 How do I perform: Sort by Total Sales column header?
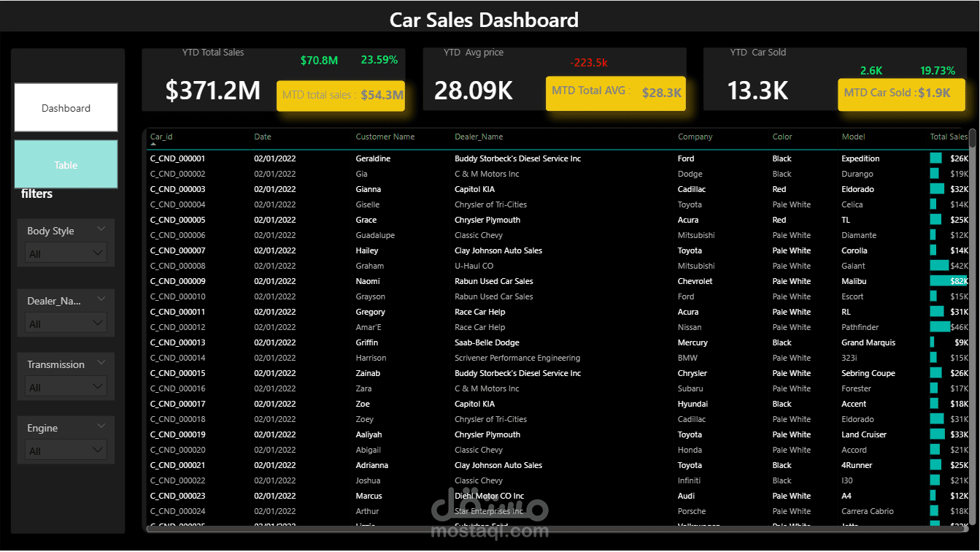pos(949,137)
